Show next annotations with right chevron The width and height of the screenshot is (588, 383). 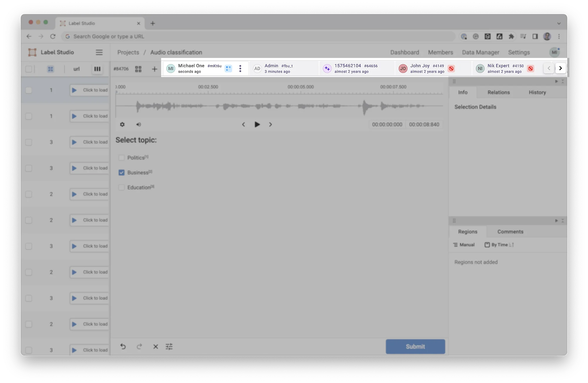pyautogui.click(x=560, y=68)
